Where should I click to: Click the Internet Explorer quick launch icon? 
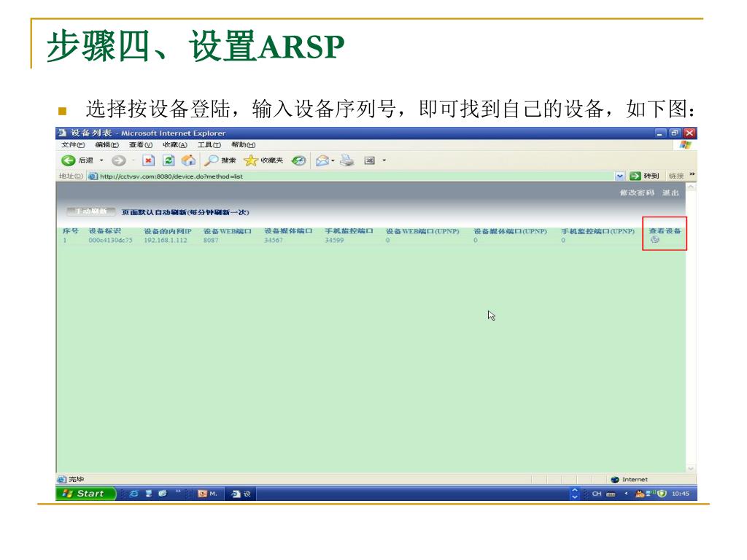click(134, 494)
